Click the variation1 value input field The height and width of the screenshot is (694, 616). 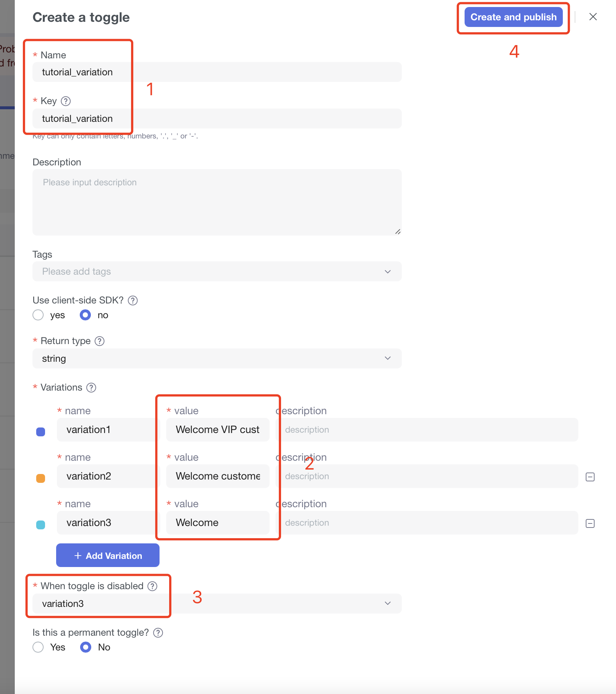[218, 430]
